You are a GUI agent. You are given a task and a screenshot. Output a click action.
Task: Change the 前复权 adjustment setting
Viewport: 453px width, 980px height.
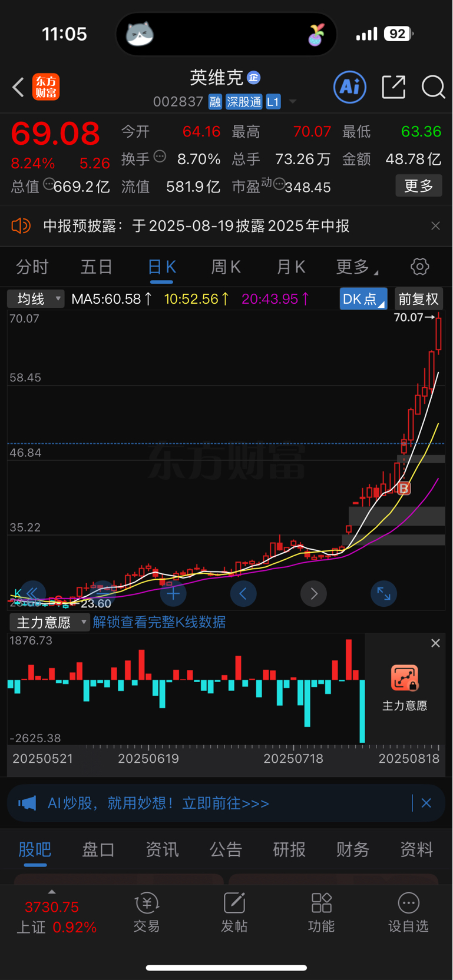click(419, 299)
